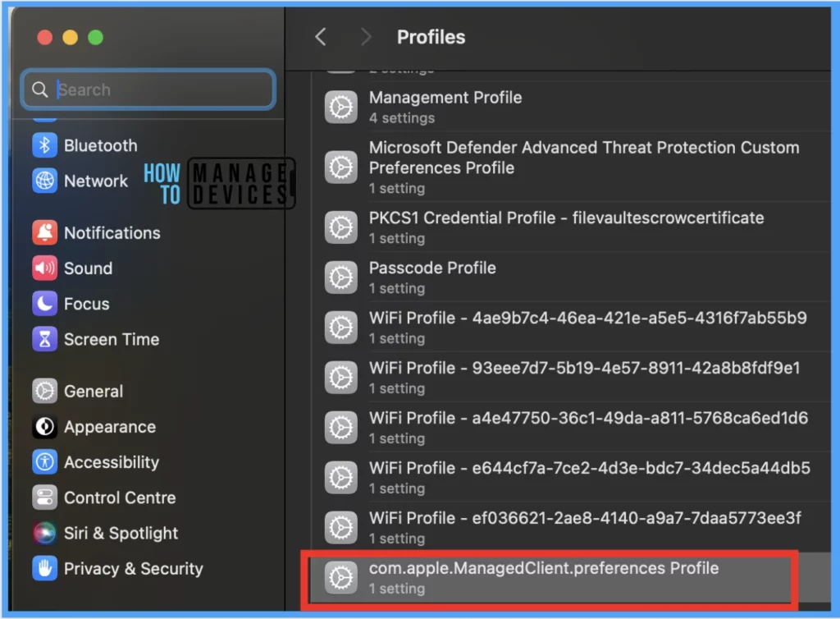840x619 pixels.
Task: Select 'PKCS1 Credential Profile - filevaultescrowcertificate' text
Action: (x=566, y=218)
